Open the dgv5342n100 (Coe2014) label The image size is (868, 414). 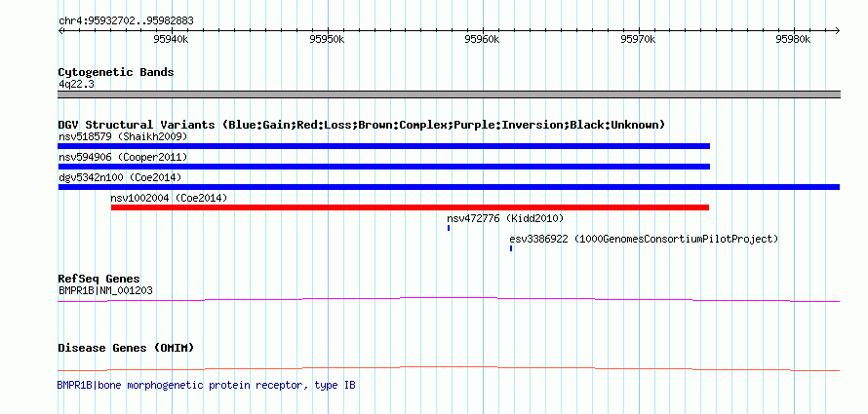pyautogui.click(x=120, y=177)
